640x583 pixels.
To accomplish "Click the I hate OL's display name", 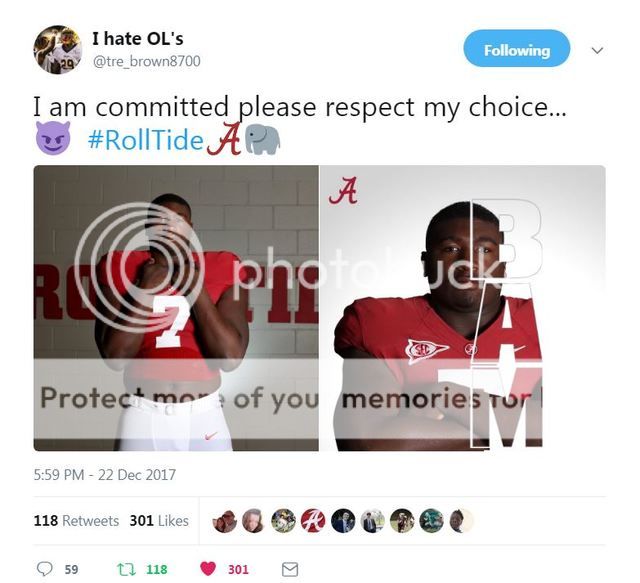I will 138,39.
